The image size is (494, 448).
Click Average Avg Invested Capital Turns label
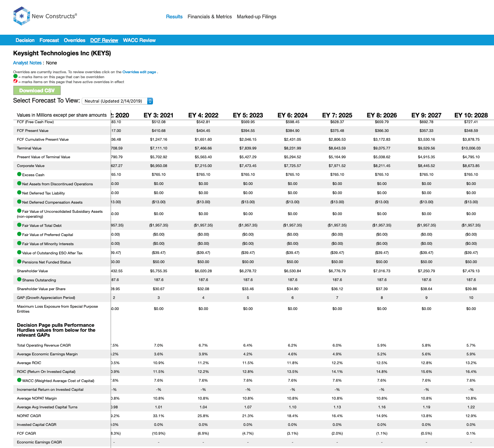click(47, 407)
